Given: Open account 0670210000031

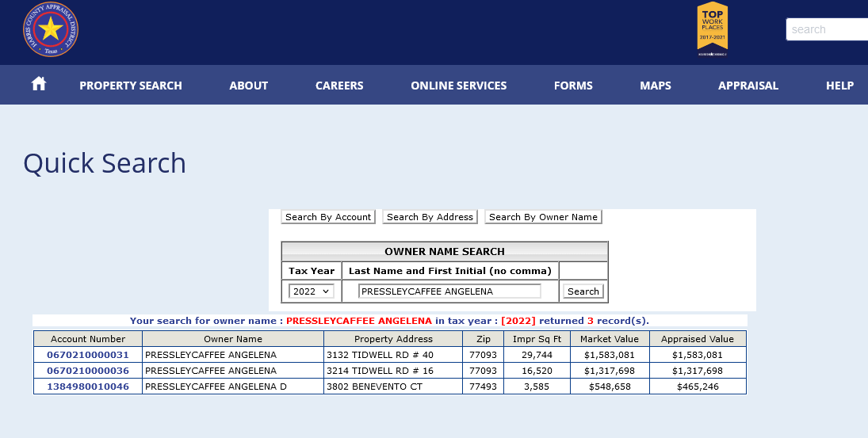Looking at the screenshot, I should pos(88,355).
